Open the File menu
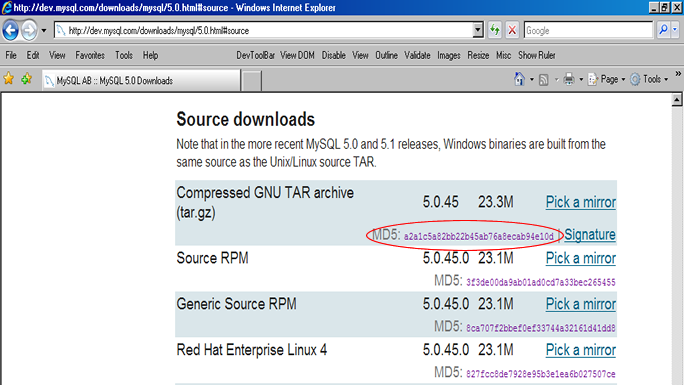The image size is (684, 385). [x=11, y=55]
